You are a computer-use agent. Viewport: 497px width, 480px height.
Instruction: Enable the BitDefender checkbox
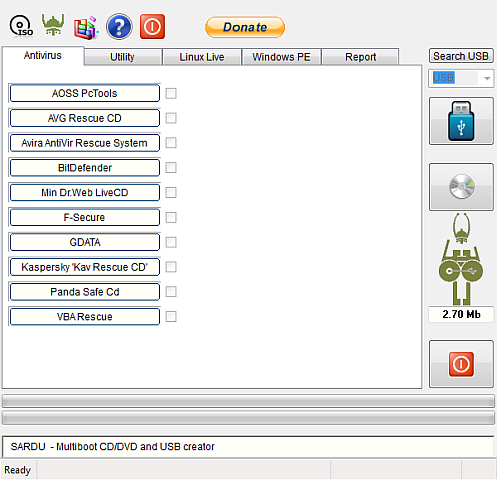171,167
